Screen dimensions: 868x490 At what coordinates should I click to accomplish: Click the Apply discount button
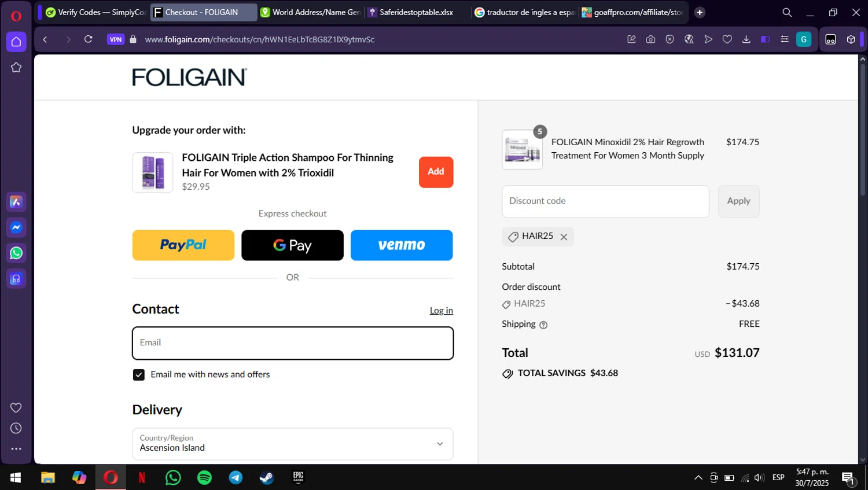coord(738,201)
